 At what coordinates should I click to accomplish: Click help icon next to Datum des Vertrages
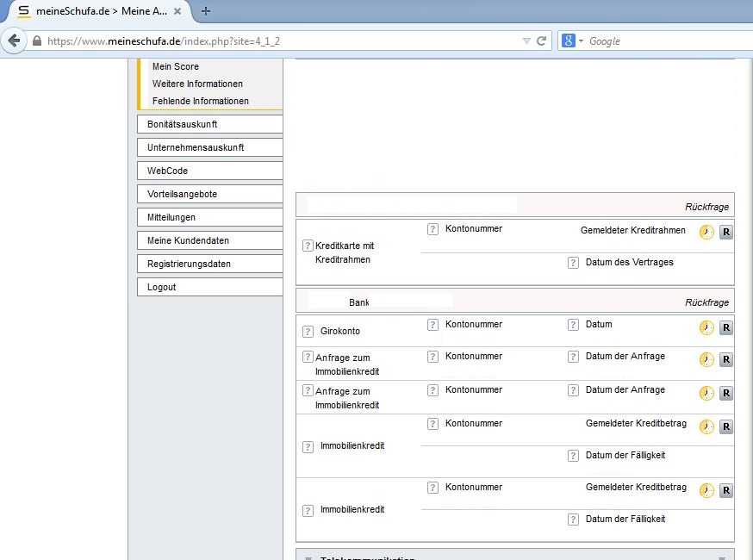coord(573,263)
